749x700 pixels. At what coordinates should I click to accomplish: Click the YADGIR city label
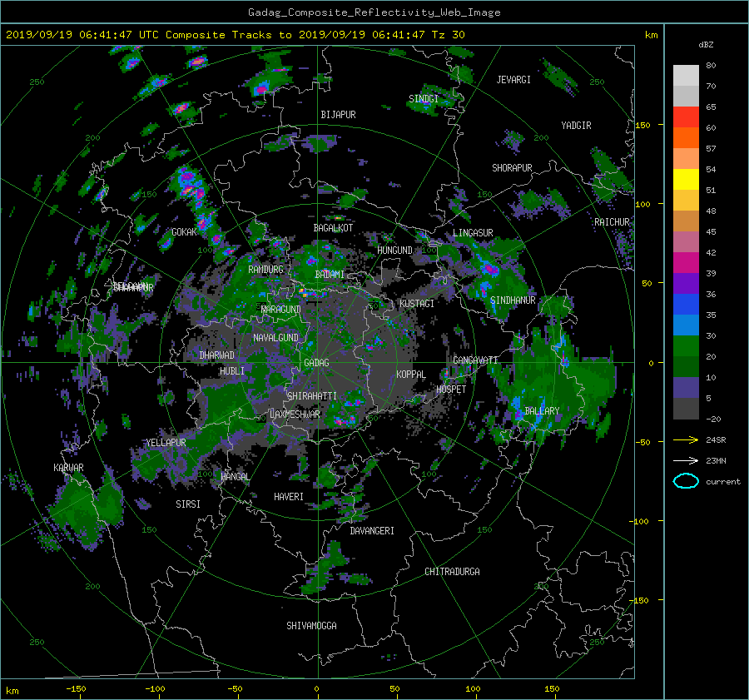click(x=576, y=125)
